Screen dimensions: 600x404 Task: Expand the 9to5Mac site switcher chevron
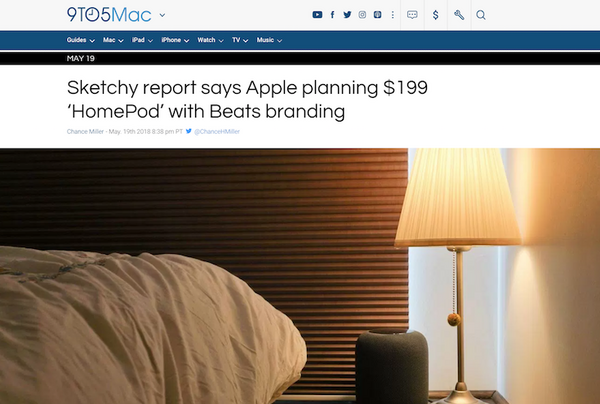point(162,15)
